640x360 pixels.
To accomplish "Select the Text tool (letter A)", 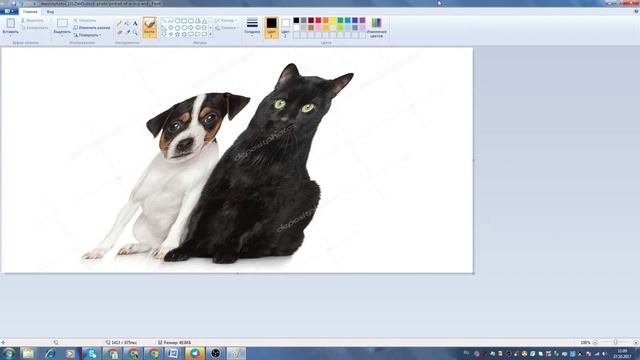I will click(x=135, y=24).
